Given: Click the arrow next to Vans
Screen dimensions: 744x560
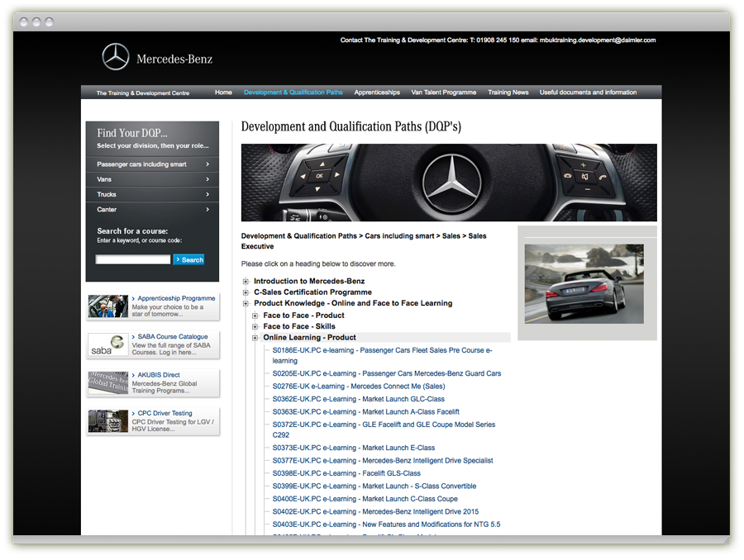Looking at the screenshot, I should point(207,179).
